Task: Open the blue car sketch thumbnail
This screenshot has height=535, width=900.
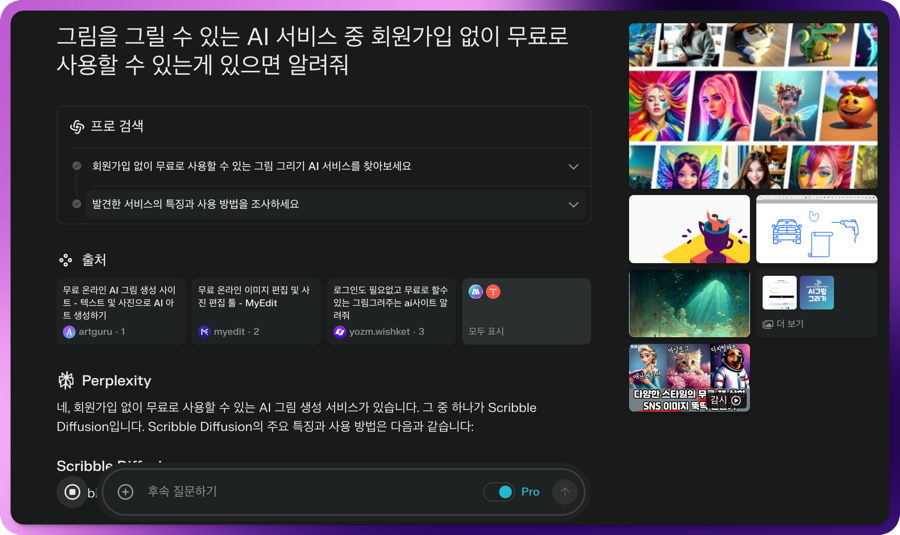Action: pyautogui.click(x=817, y=229)
